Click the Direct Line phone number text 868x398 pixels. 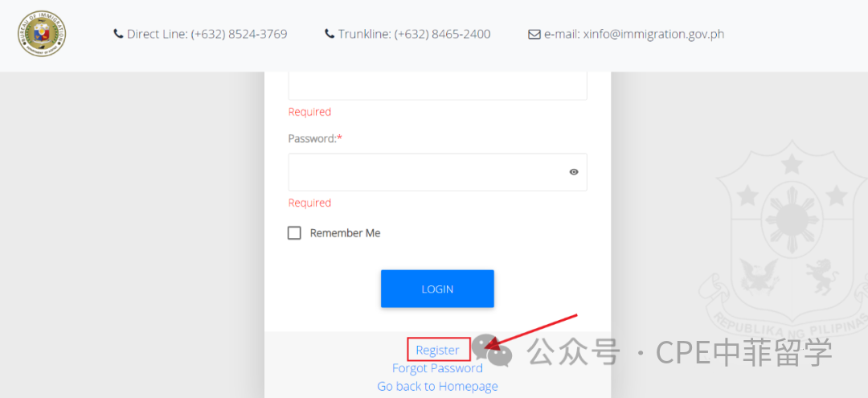pyautogui.click(x=240, y=35)
